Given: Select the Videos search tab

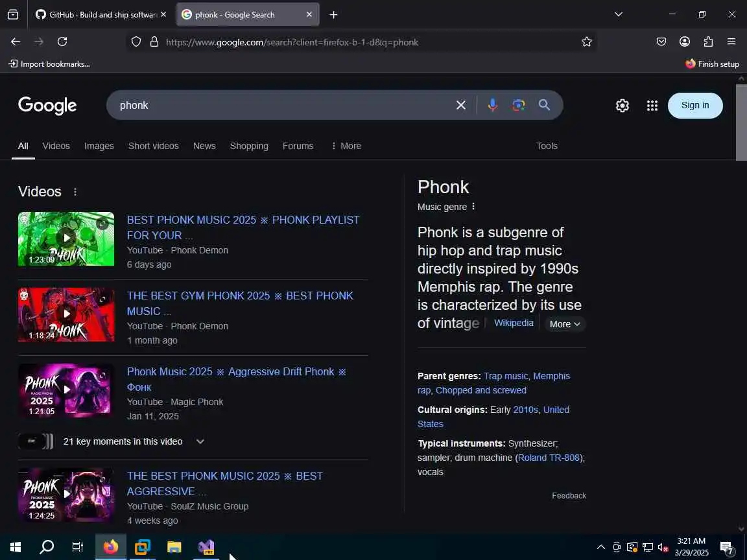Looking at the screenshot, I should (56, 146).
